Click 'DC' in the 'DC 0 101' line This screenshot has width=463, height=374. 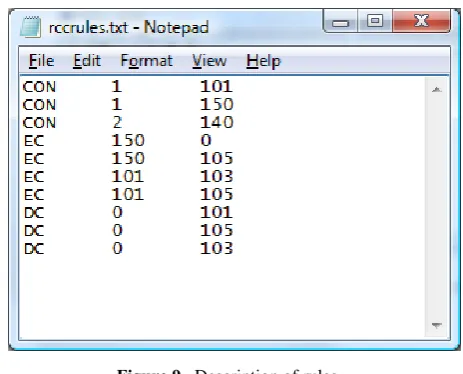pyautogui.click(x=34, y=213)
